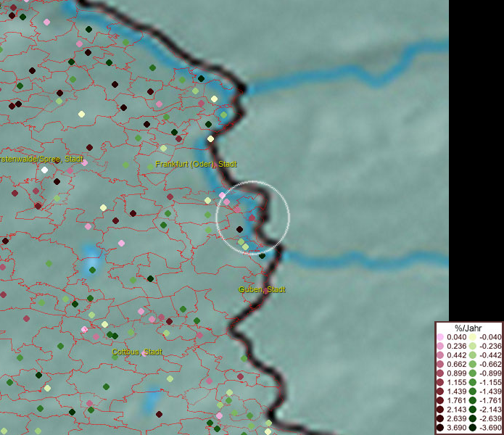Viewport: 504px width, 435px height.
Task: Select the legend value 3.690
Action: [456, 428]
